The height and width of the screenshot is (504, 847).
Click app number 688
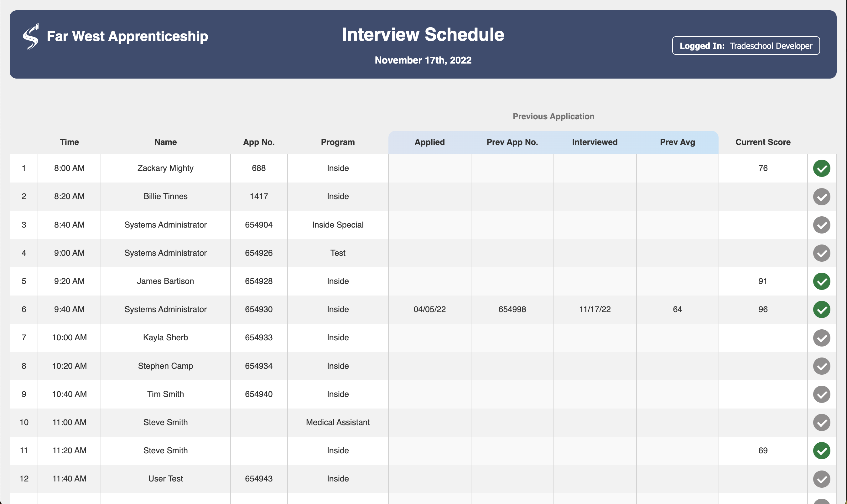pos(258,168)
